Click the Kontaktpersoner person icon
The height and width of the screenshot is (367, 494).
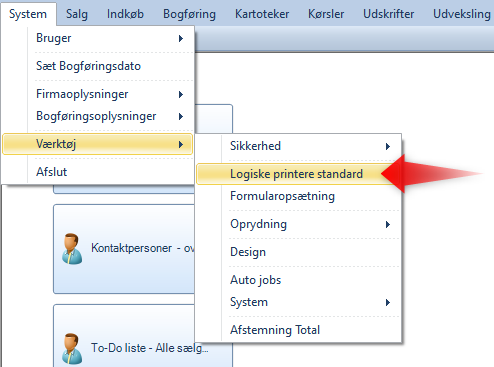coord(72,249)
